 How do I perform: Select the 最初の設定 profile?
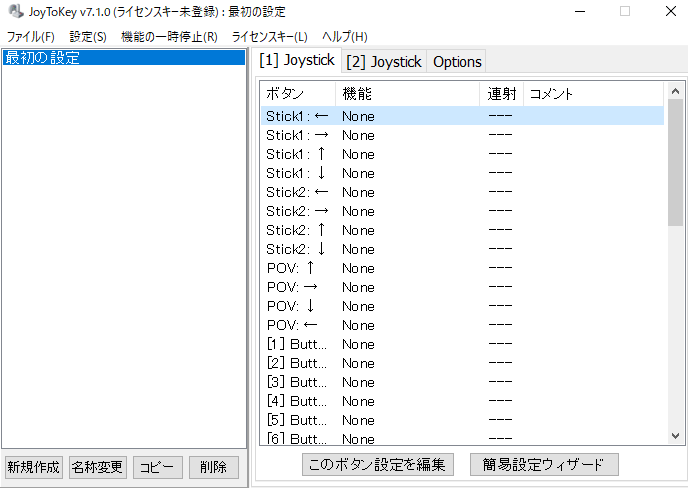pos(124,57)
